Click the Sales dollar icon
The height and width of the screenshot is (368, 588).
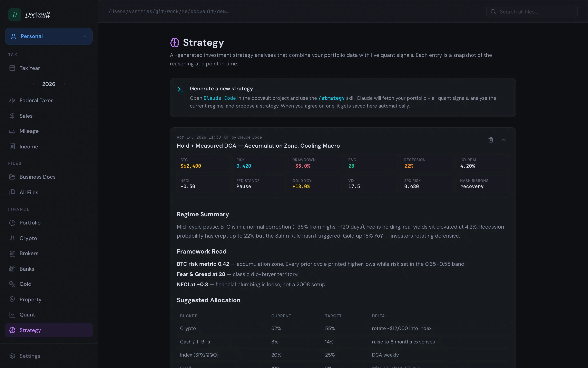pyautogui.click(x=12, y=116)
